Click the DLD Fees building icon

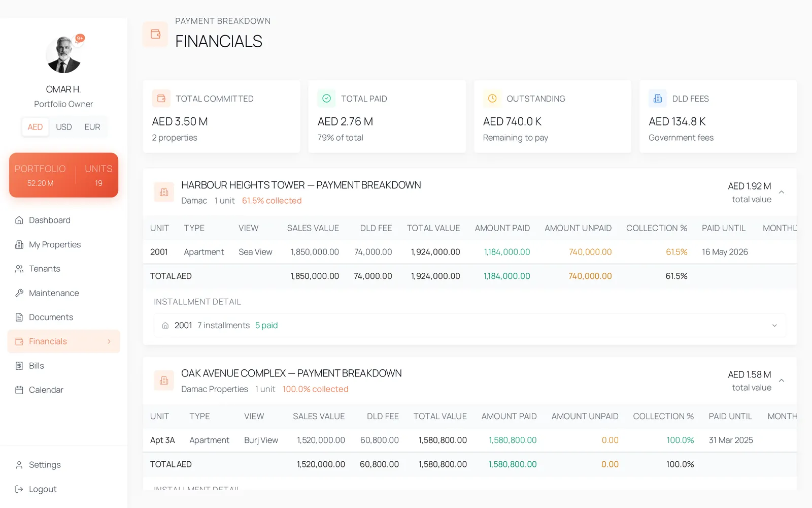658,99
